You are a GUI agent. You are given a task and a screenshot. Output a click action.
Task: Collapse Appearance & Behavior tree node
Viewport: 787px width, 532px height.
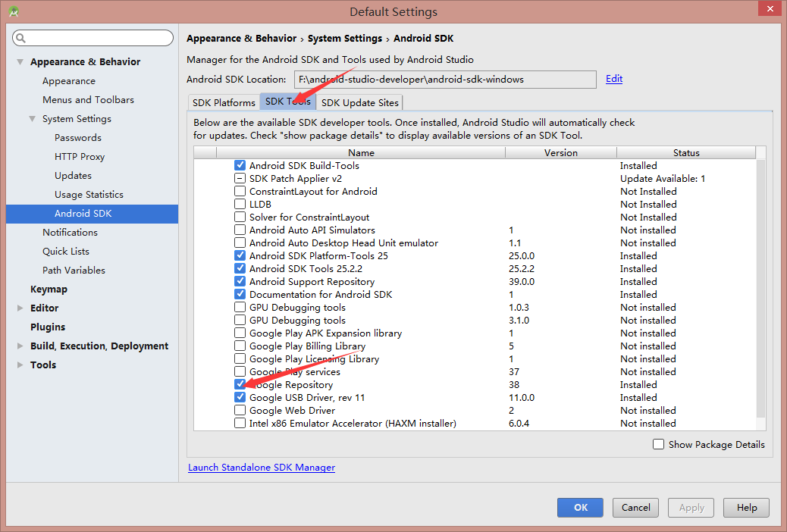click(x=20, y=61)
